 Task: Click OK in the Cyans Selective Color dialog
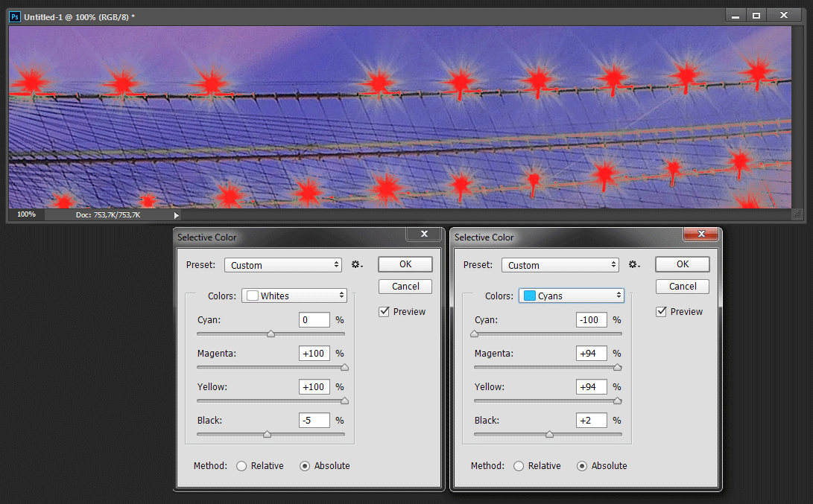pos(683,264)
